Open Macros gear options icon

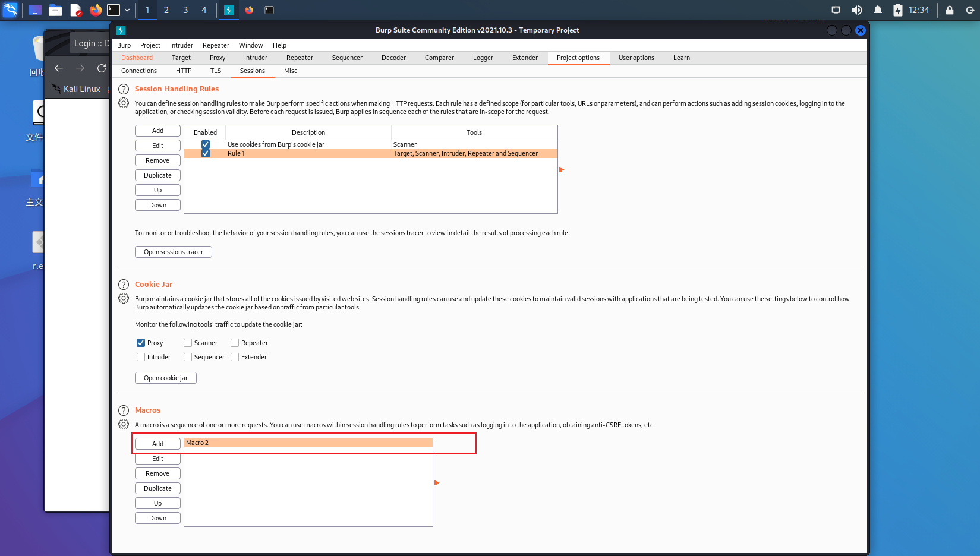tap(124, 424)
